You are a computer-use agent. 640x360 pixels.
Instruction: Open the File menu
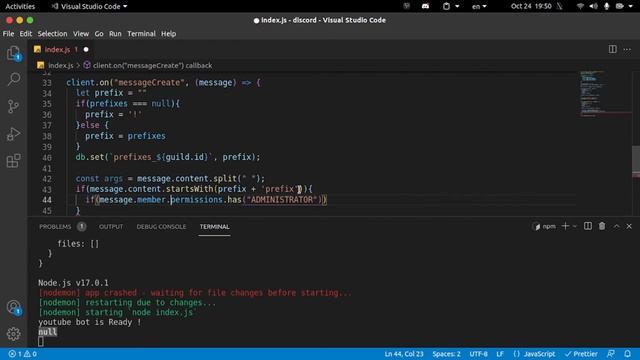(8, 34)
